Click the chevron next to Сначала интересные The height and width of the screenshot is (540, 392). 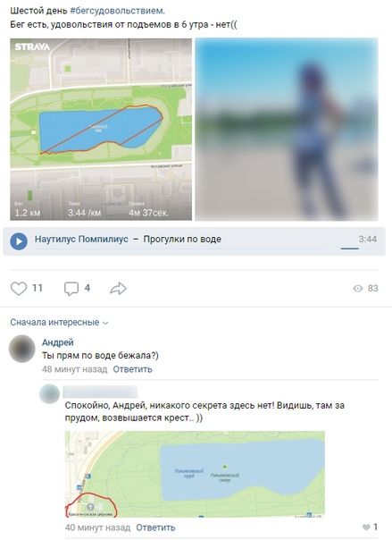point(105,323)
